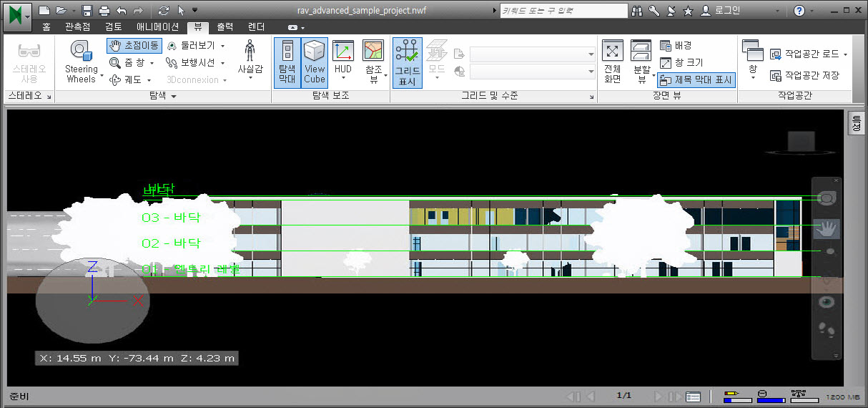Toggle the 탐색 막대 navigation bar
Image resolution: width=868 pixels, height=408 pixels.
tap(287, 62)
